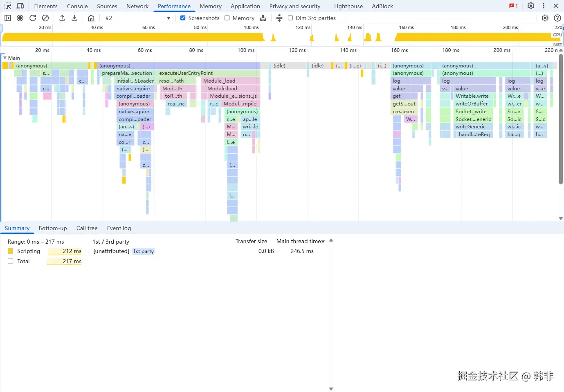Click the Transfer size column header
The image size is (564, 392).
[x=251, y=242]
